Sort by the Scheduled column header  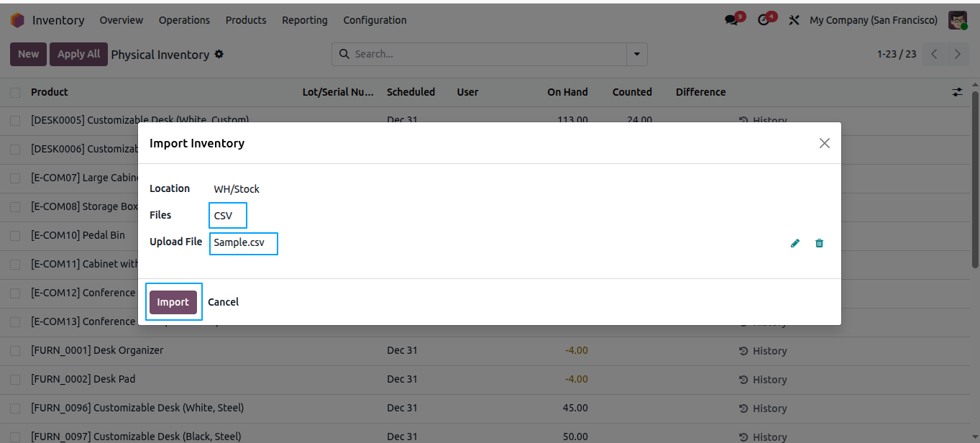click(x=411, y=92)
